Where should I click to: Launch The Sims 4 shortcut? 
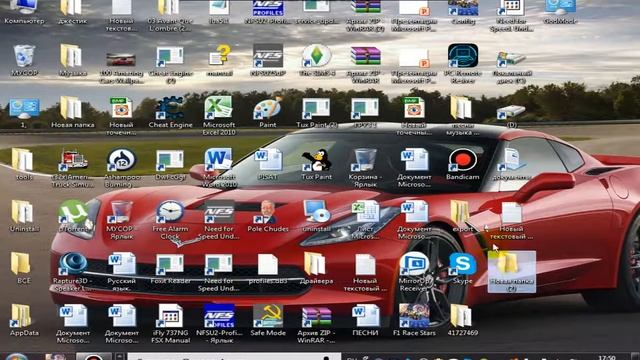pyautogui.click(x=317, y=60)
